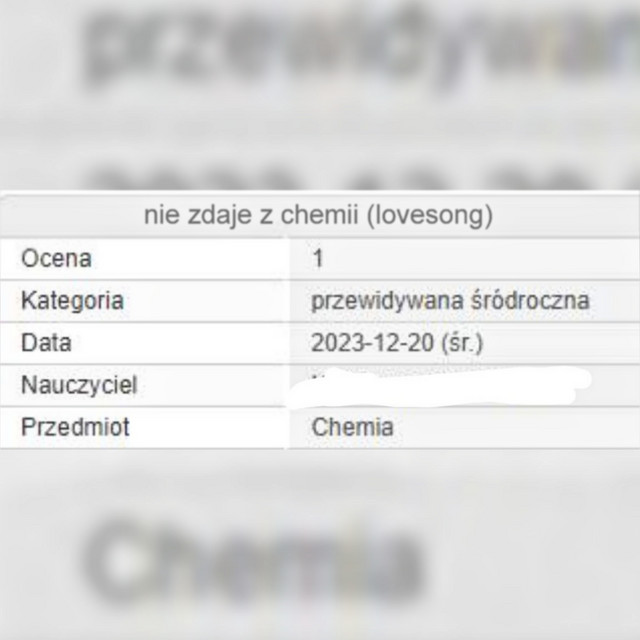Image resolution: width=640 pixels, height=640 pixels.
Task: Select the 'Data' row label
Action: point(46,343)
